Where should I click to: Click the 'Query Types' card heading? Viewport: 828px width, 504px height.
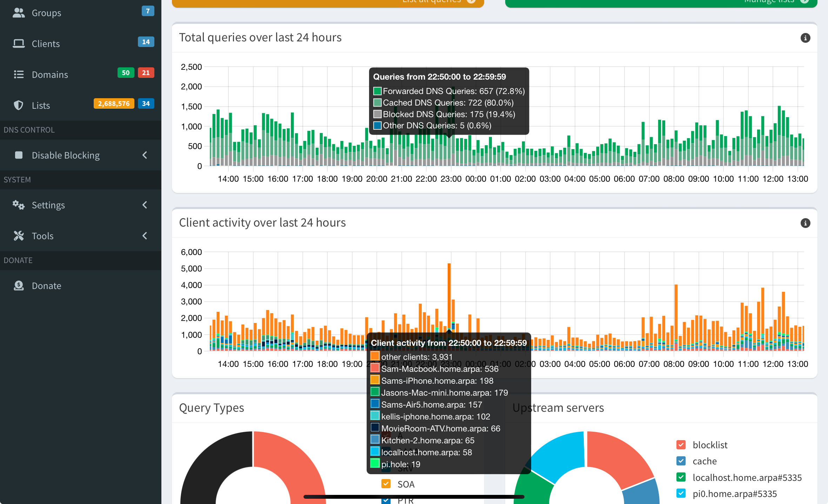tap(212, 408)
